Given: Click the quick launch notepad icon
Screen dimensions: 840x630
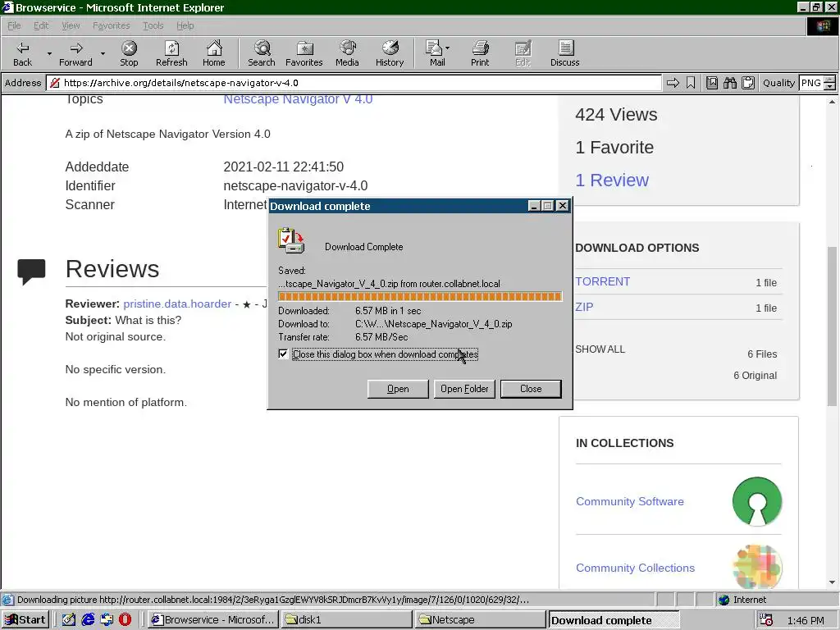Looking at the screenshot, I should click(x=69, y=619).
